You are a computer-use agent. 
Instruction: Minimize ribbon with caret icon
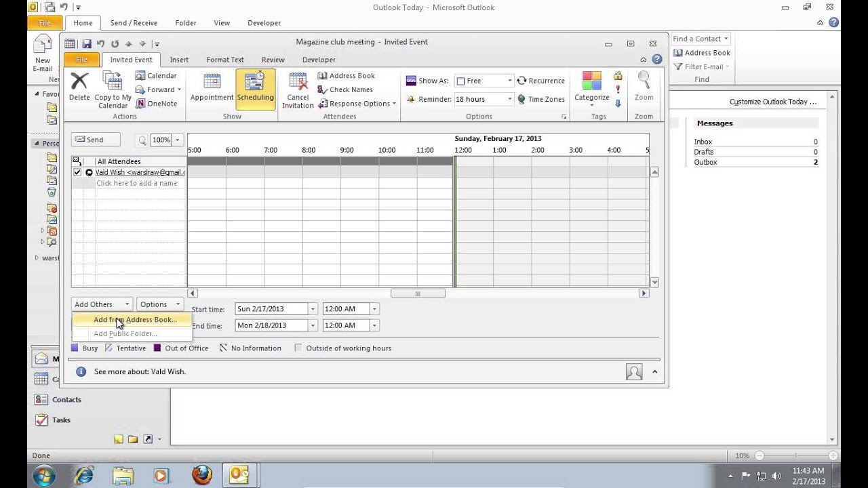644,60
